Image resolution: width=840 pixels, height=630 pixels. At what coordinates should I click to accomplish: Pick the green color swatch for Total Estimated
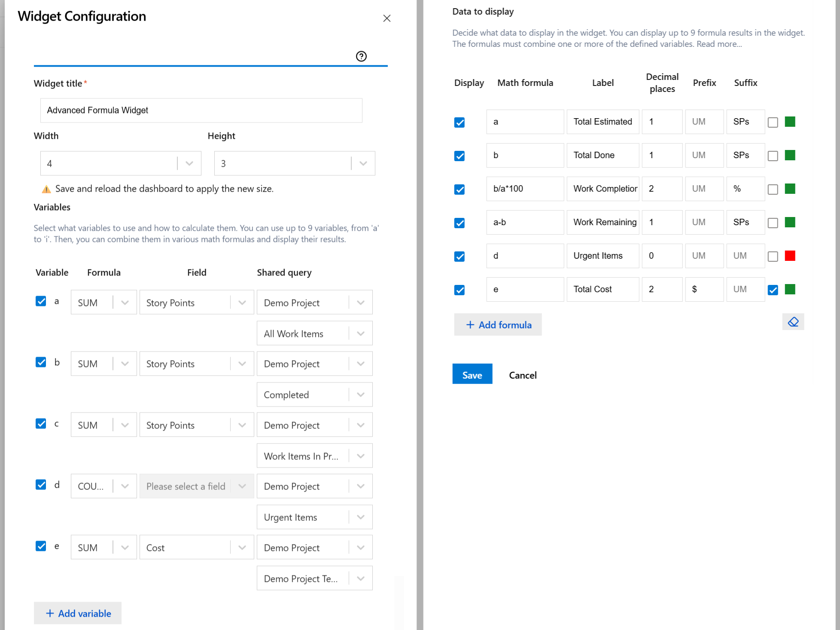pyautogui.click(x=790, y=122)
